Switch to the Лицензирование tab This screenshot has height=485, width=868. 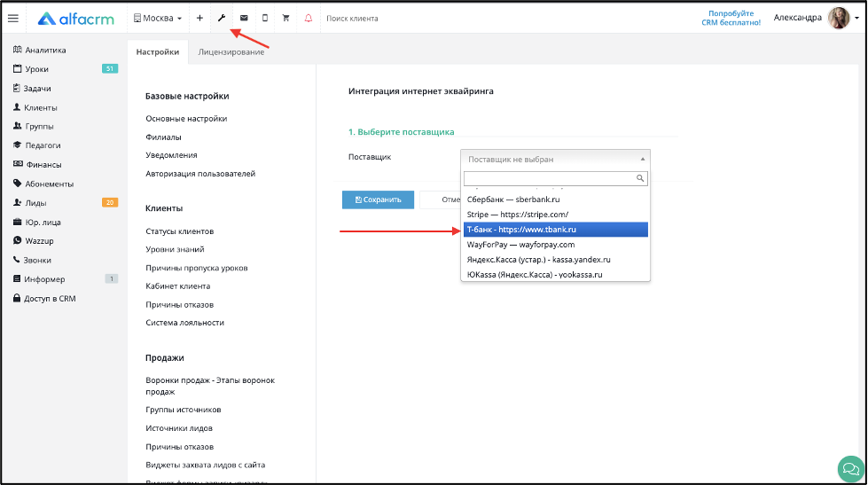point(231,52)
